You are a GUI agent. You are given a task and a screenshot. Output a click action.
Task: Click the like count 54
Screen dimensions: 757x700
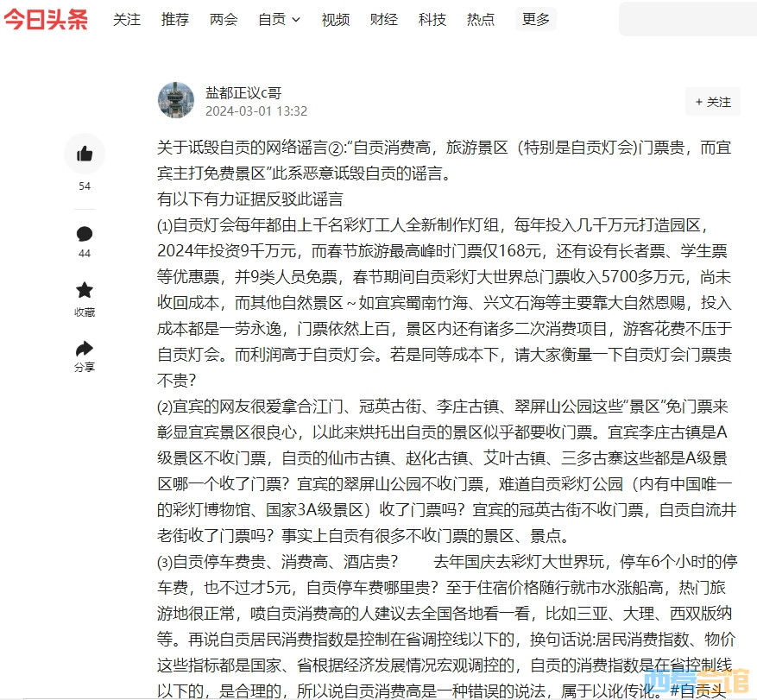pyautogui.click(x=85, y=186)
